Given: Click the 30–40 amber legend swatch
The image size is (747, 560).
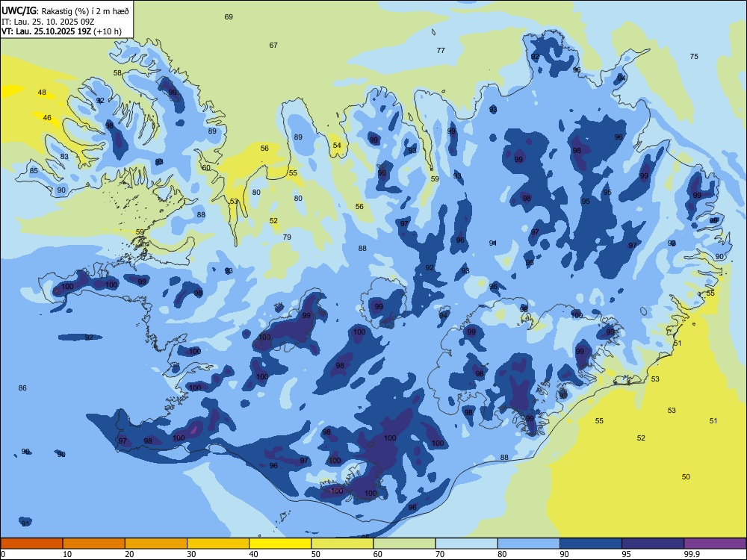Looking at the screenshot, I should click(218, 544).
